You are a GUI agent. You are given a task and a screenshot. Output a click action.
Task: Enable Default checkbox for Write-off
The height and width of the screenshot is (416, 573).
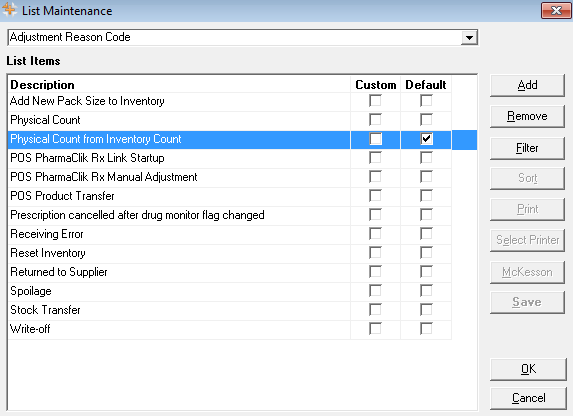426,329
